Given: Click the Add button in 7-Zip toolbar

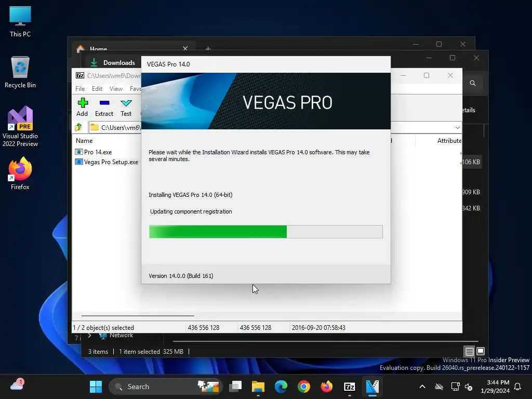Looking at the screenshot, I should click(x=82, y=107).
